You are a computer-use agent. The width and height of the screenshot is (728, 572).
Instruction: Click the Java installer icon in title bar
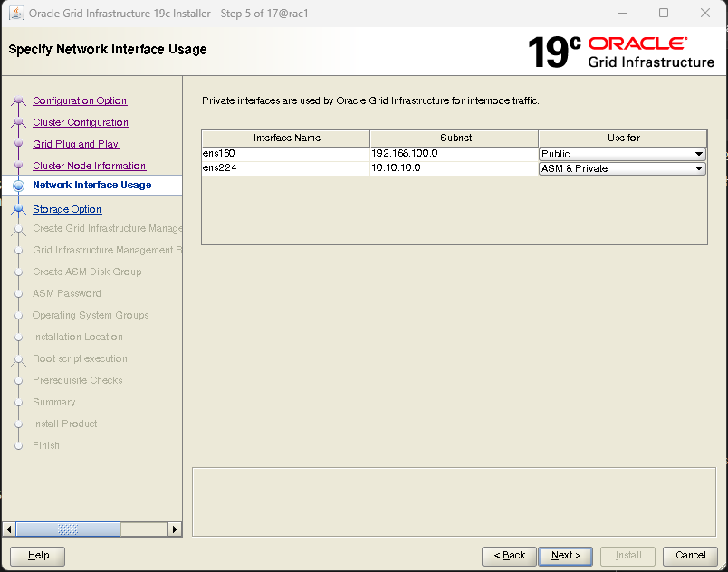point(15,13)
